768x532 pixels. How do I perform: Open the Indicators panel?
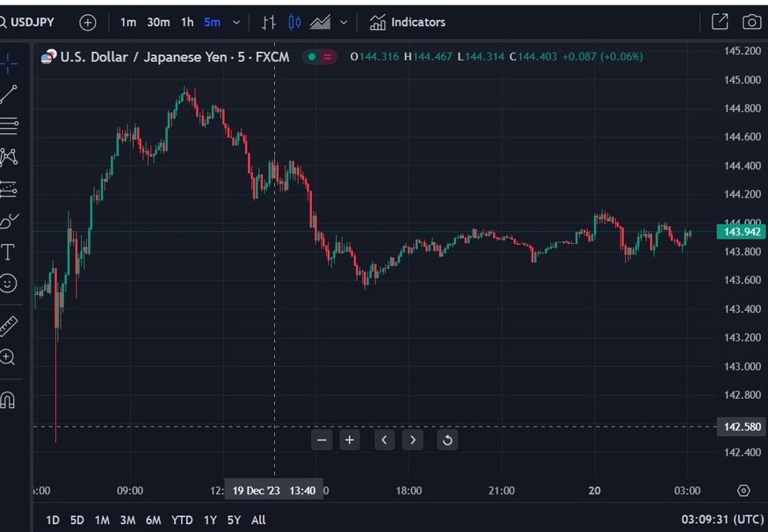point(406,22)
